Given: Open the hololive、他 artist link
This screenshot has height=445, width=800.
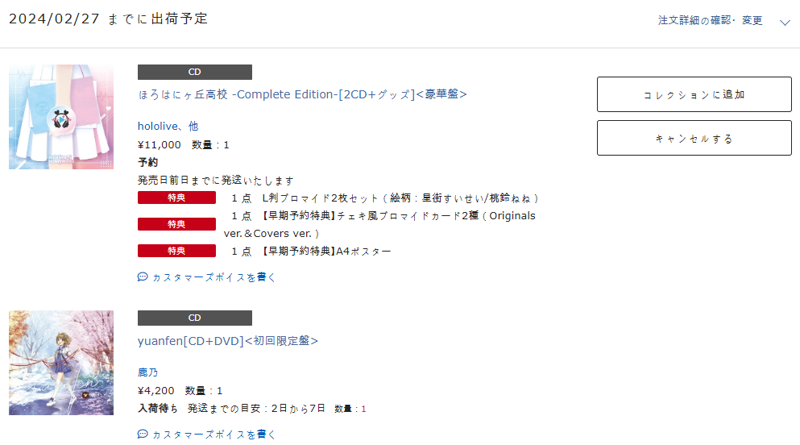Looking at the screenshot, I should 168,126.
